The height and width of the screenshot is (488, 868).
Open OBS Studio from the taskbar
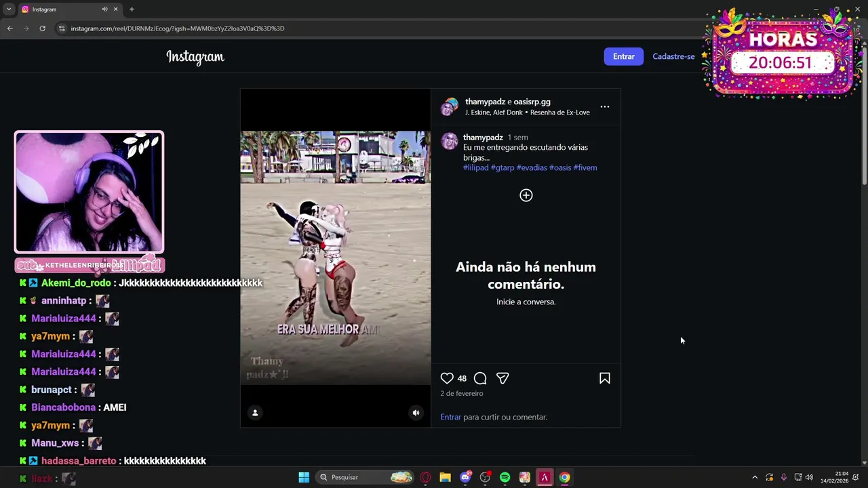(x=485, y=477)
